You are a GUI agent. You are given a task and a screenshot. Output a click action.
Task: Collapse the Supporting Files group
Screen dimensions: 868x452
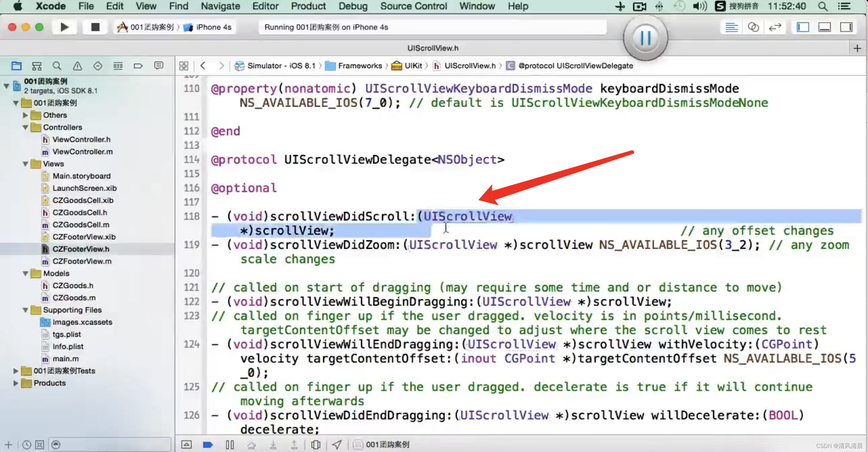(x=25, y=310)
